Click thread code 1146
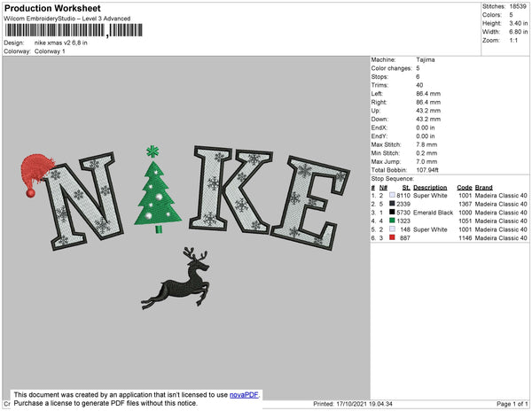Viewport: 532px width, 411px height. click(x=465, y=238)
